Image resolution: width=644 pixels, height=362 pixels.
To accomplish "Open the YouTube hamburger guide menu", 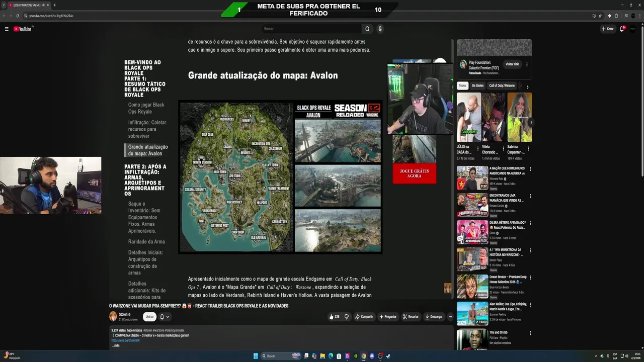I will [7, 29].
